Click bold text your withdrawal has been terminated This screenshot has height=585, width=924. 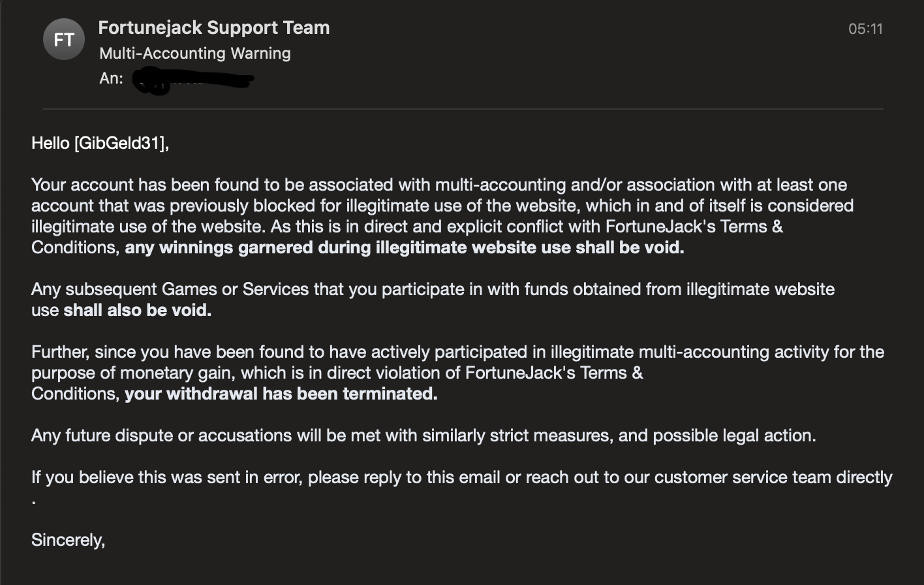point(281,394)
